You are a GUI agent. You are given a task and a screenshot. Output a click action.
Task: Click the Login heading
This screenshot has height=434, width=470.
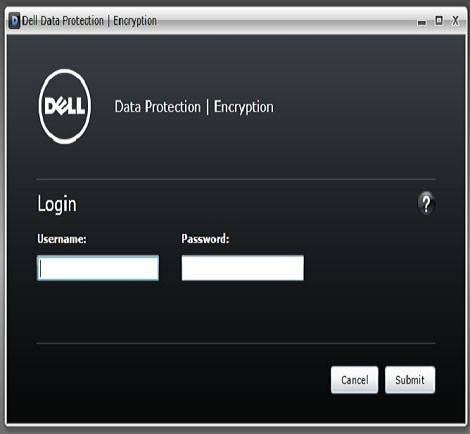[57, 204]
